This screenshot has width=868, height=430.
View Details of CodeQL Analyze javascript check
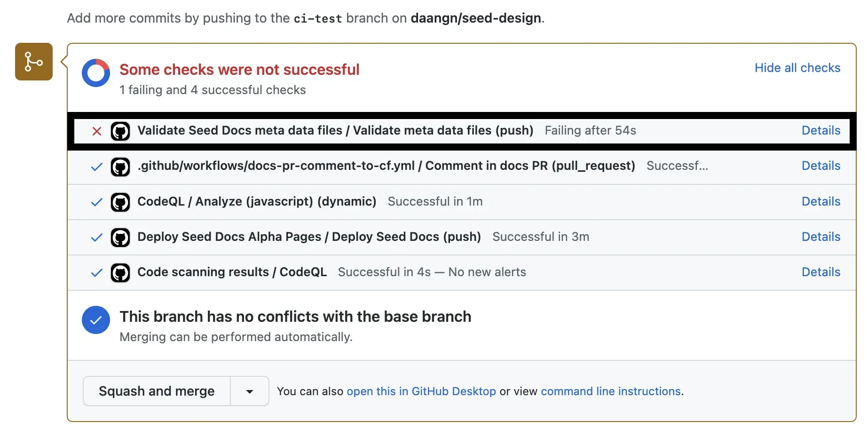click(821, 201)
